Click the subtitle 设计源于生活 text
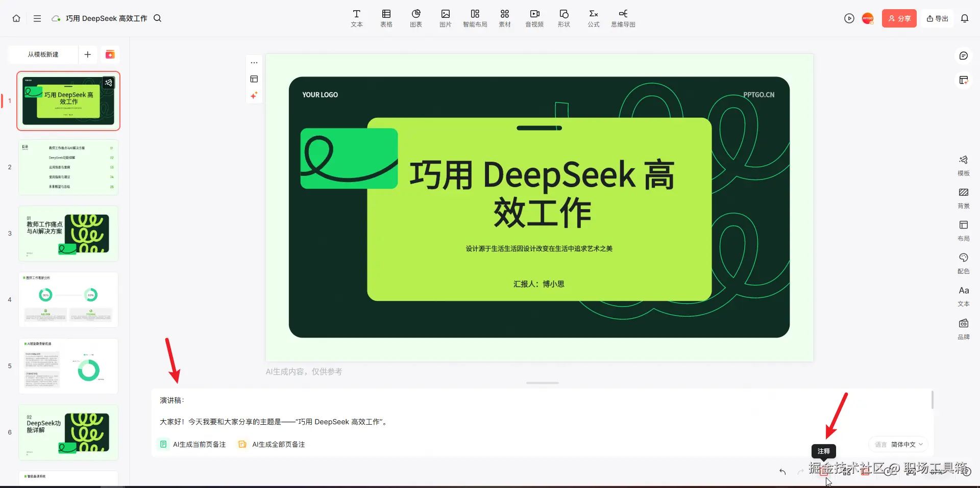980x488 pixels. [x=539, y=249]
